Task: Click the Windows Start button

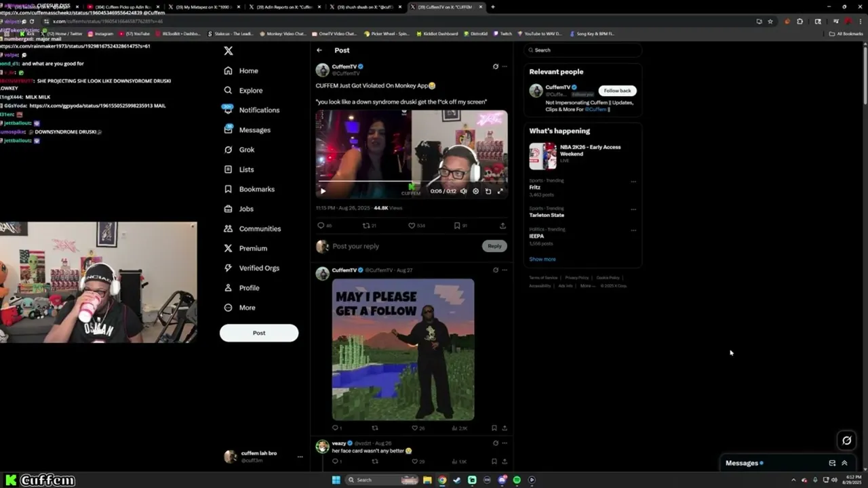Action: click(336, 480)
